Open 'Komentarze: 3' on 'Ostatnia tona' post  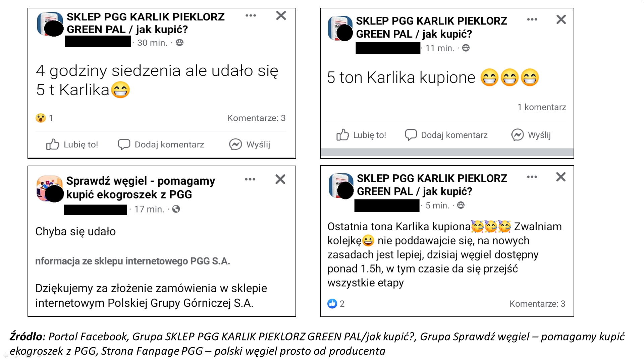pos(537,304)
